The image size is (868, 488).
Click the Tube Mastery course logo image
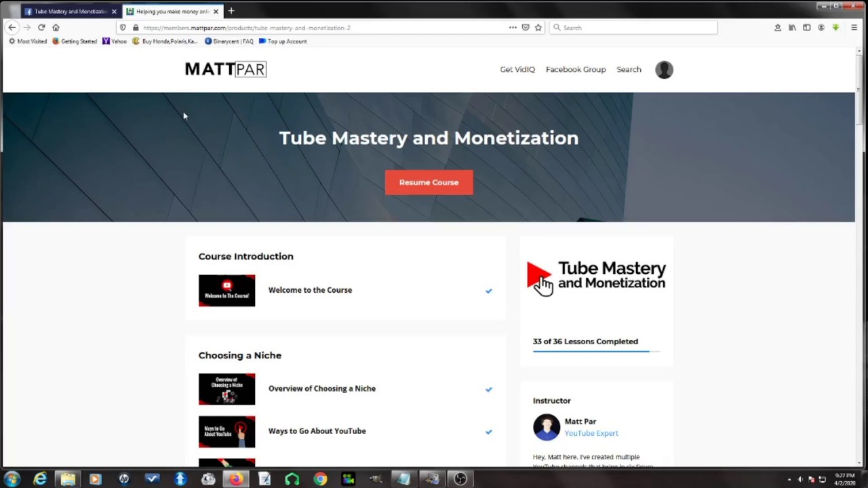596,277
